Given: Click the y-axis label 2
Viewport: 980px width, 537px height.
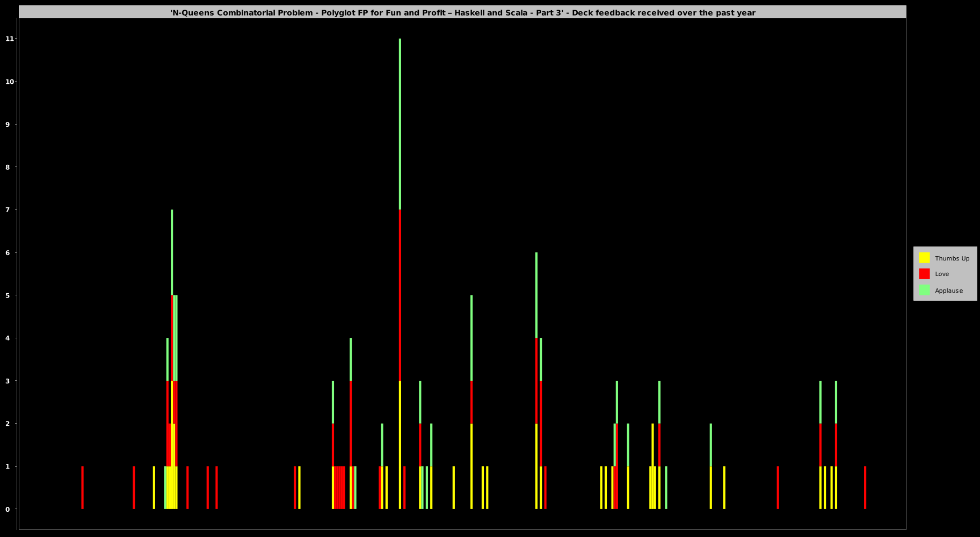Looking at the screenshot, I should 8,424.
